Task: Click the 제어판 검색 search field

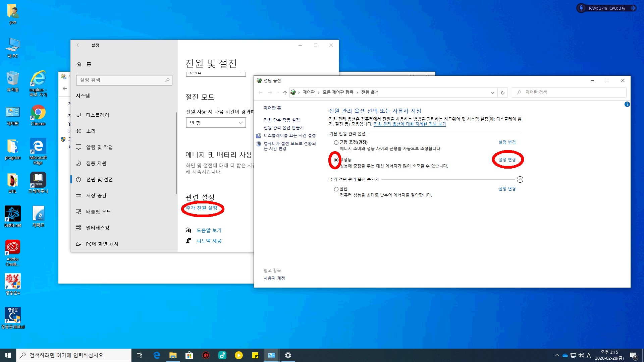Action: [x=570, y=92]
